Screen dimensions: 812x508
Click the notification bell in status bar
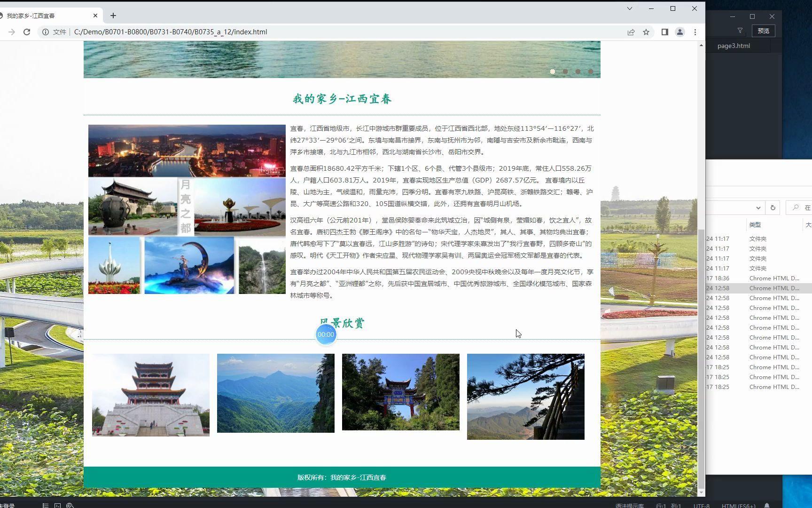[x=767, y=506]
